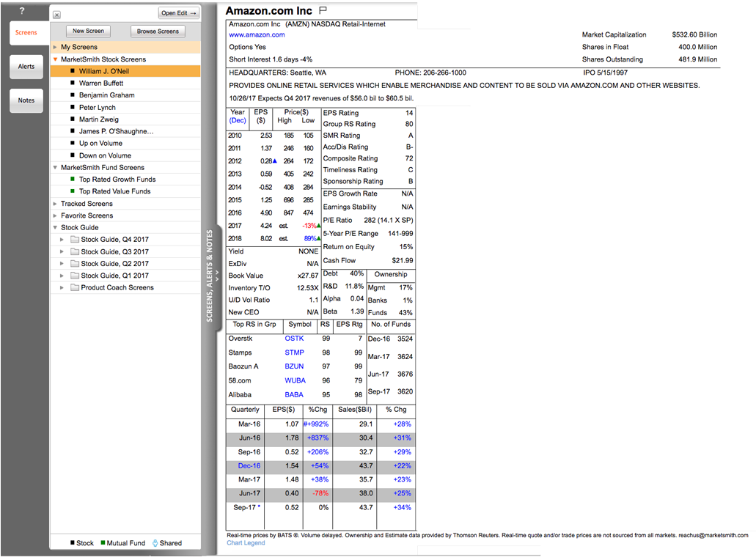Open the Stock Guide, Q4 2017 folder

(114, 240)
